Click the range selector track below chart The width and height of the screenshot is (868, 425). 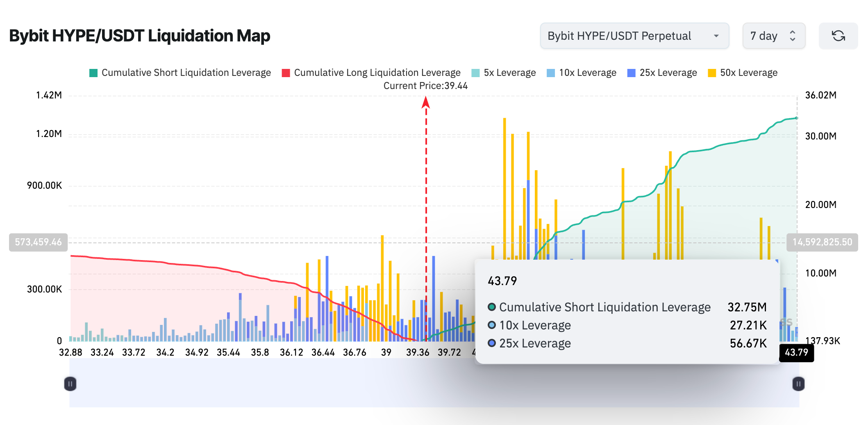pyautogui.click(x=434, y=384)
